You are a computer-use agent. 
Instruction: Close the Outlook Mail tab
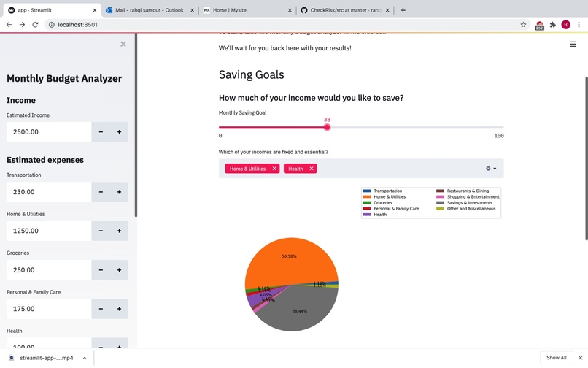[x=193, y=10]
